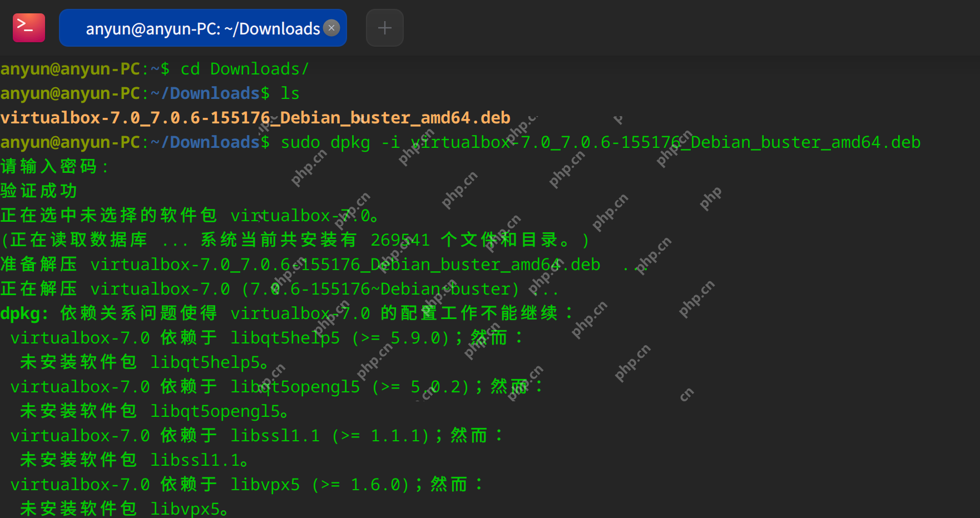The width and height of the screenshot is (980, 518).
Task: Open a new terminal tab with the plus button
Action: click(x=384, y=27)
